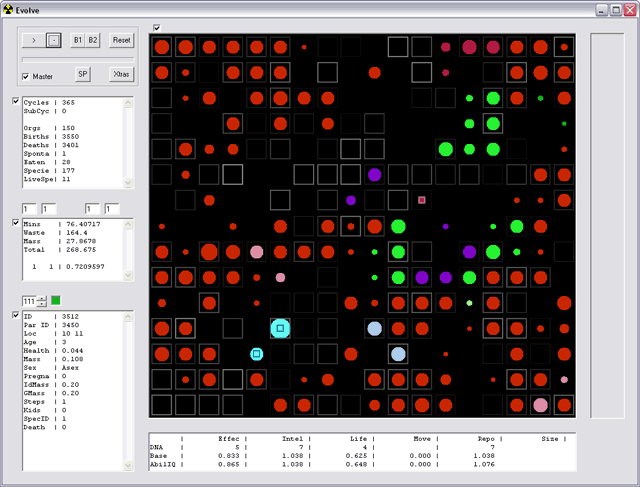
Task: Increase the 111 value with the up arrow
Action: (42, 298)
